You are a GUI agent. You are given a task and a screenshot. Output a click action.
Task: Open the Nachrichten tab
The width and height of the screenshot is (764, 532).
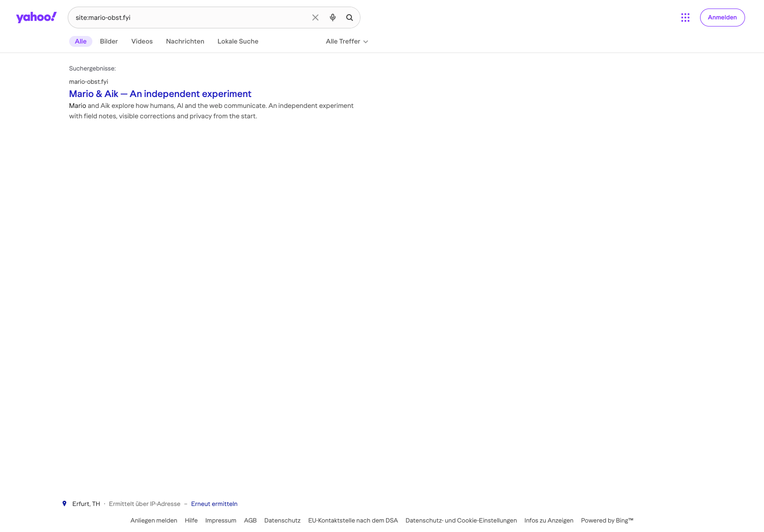point(185,41)
